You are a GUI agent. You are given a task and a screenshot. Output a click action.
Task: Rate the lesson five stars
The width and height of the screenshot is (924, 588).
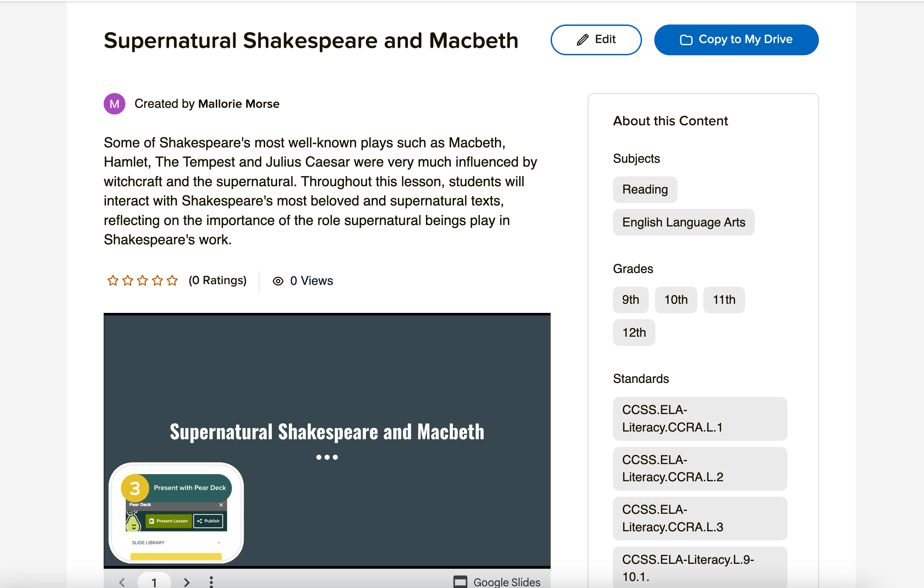coord(172,281)
